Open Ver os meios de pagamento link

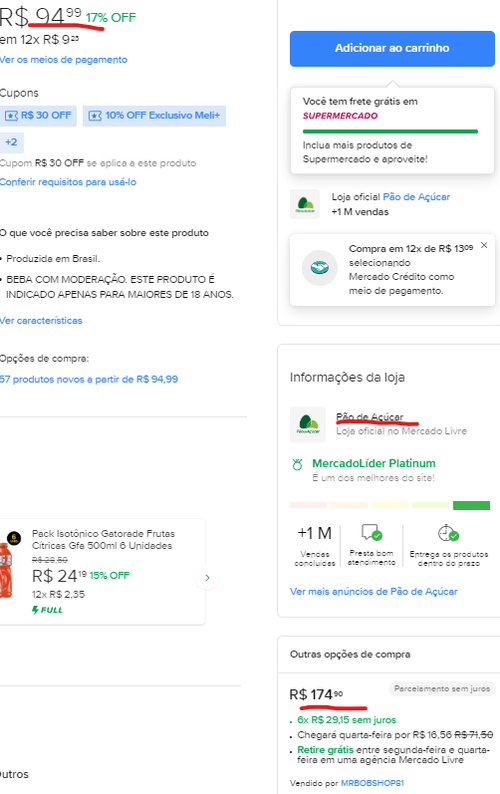(63, 60)
